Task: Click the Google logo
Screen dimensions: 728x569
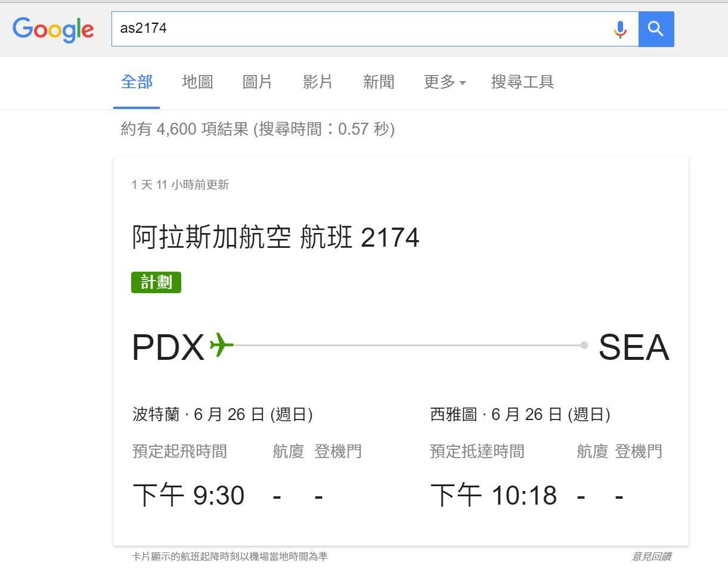Action: (53, 29)
